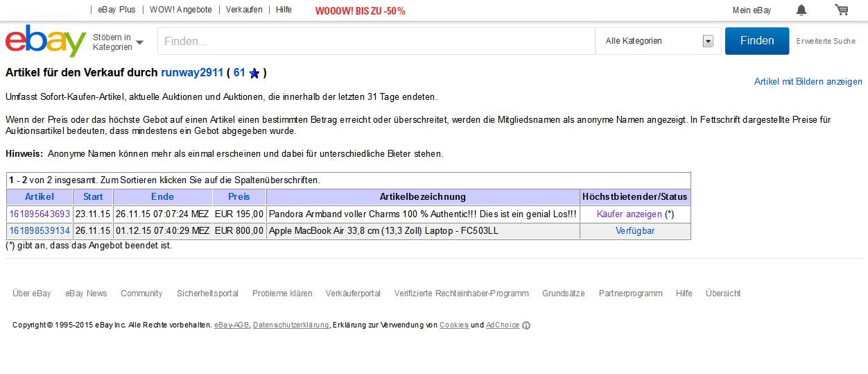The width and height of the screenshot is (868, 374).
Task: Open Sicherheitsportal footer link
Action: [208, 294]
